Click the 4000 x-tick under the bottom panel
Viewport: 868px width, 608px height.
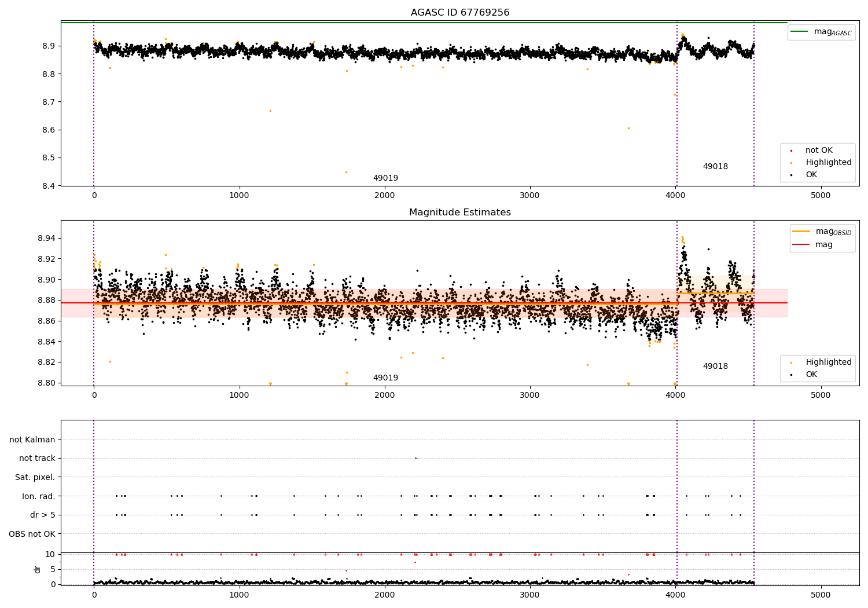[x=675, y=595]
